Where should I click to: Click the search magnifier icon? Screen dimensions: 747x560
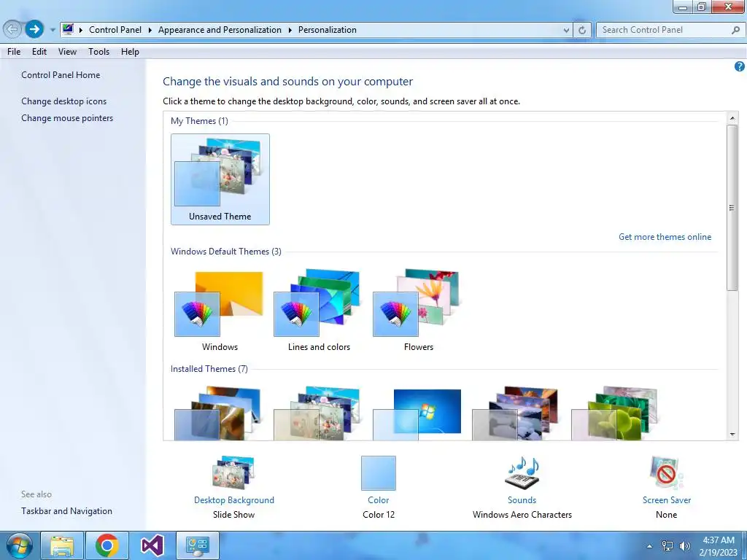click(x=735, y=30)
